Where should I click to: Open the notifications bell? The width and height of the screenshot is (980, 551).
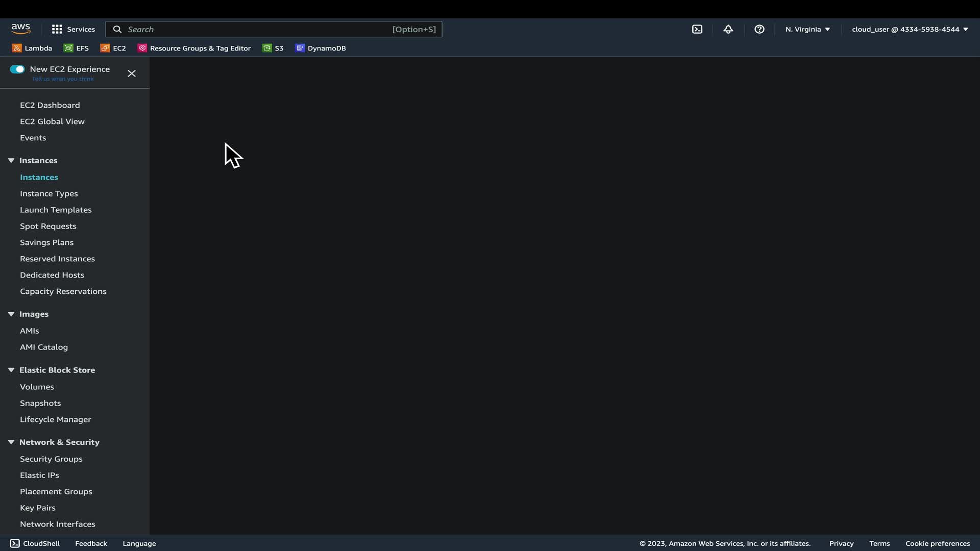728,29
